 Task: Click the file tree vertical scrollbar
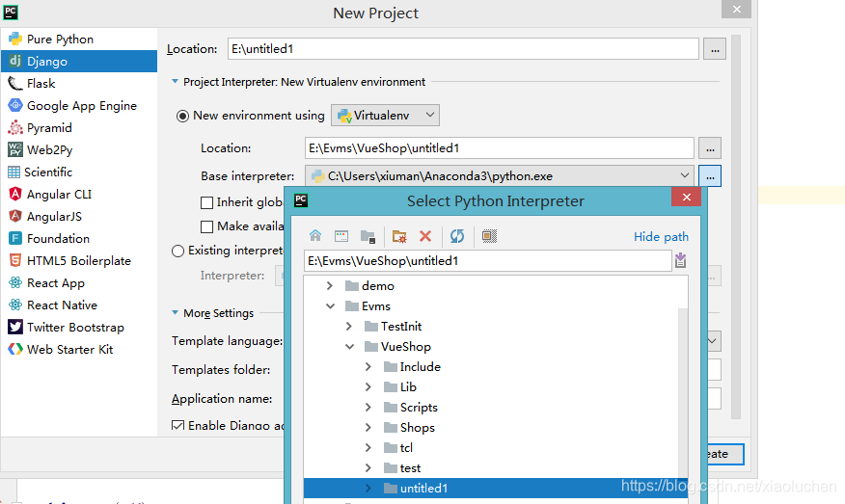click(683, 393)
